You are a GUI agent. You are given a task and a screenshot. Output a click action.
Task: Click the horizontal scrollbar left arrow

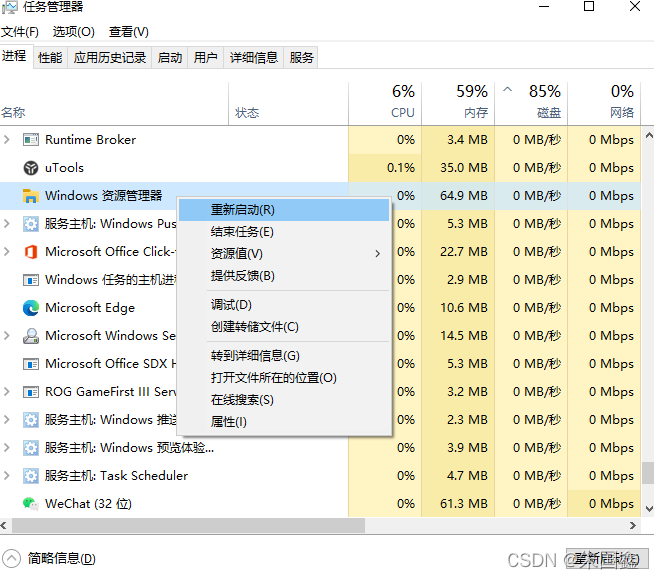[x=4, y=526]
